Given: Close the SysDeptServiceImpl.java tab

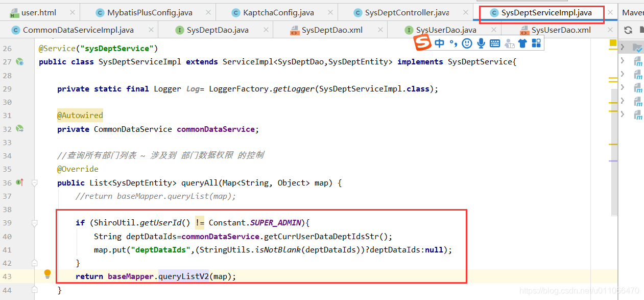Looking at the screenshot, I should [610, 12].
